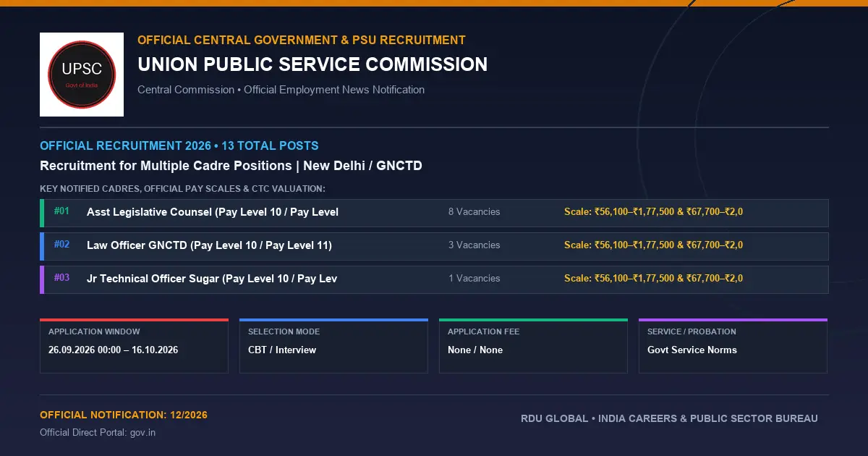Click the RDU Global bureau footer text
This screenshot has height=456, width=868.
pyautogui.click(x=669, y=418)
